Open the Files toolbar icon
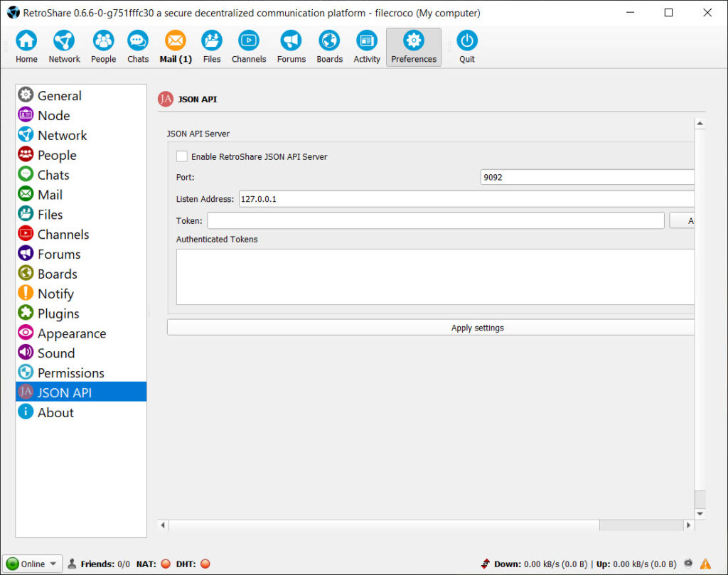This screenshot has height=575, width=728. coord(212,46)
